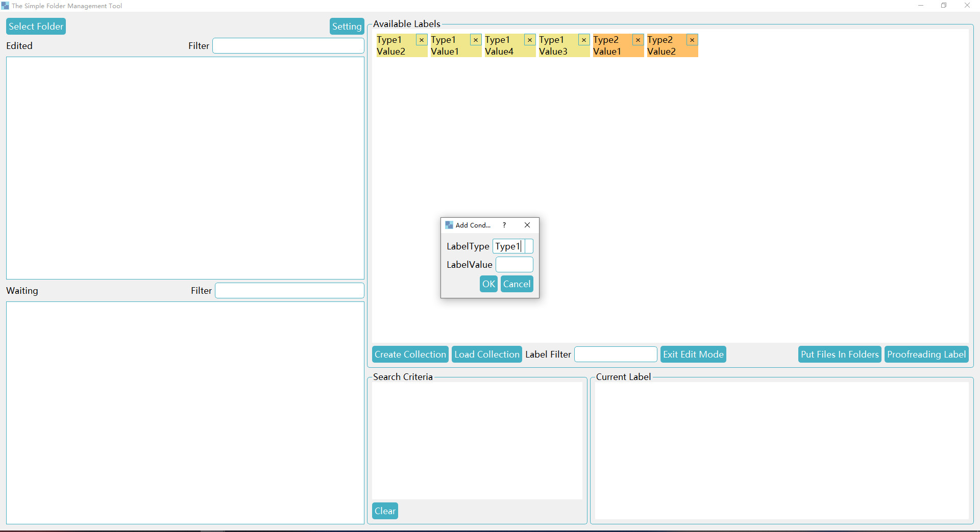Remove the Type1 Value3 label
The image size is (980, 532).
(584, 40)
